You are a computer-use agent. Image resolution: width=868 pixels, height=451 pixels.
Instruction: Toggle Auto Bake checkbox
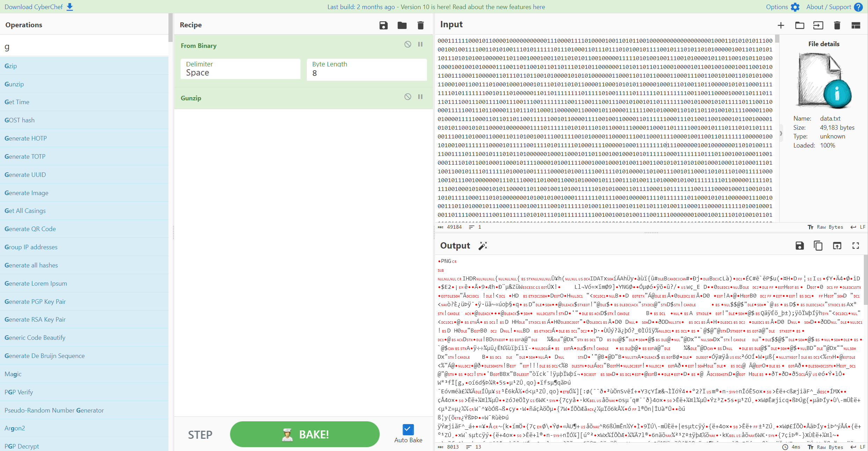408,429
